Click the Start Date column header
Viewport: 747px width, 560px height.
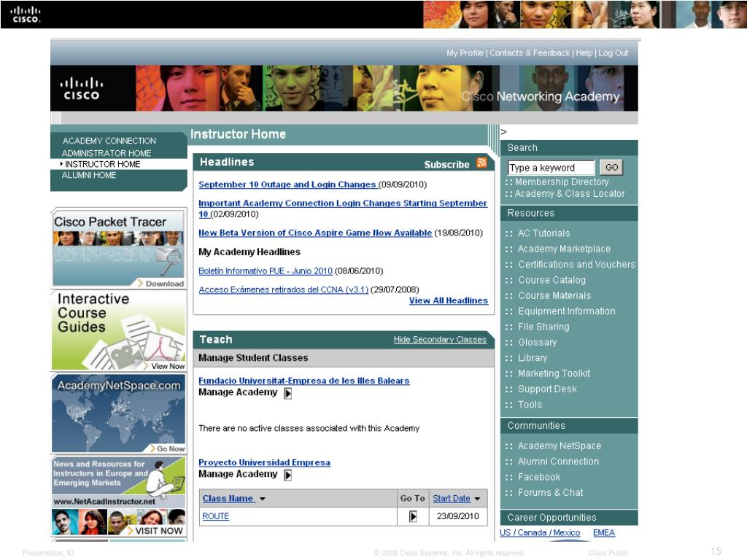(452, 499)
